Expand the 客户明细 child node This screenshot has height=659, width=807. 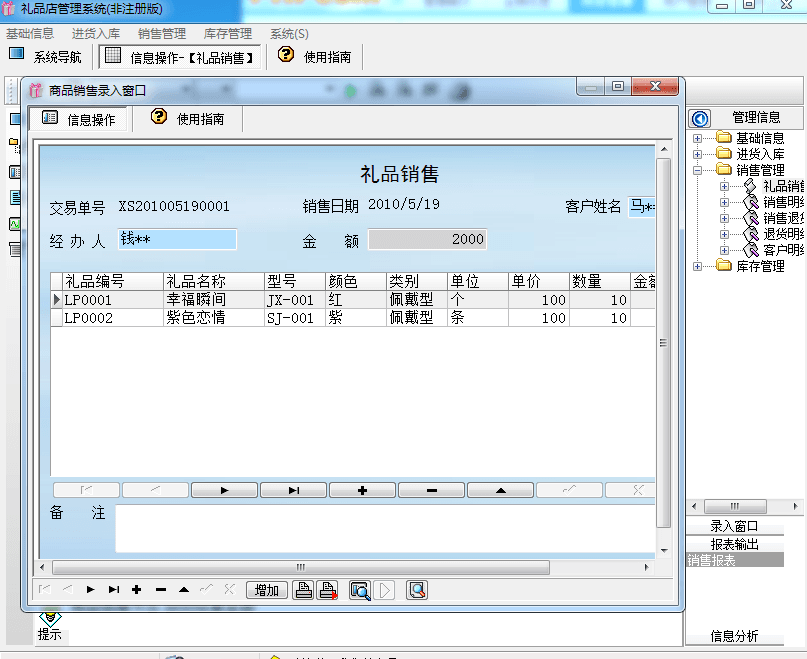(724, 250)
